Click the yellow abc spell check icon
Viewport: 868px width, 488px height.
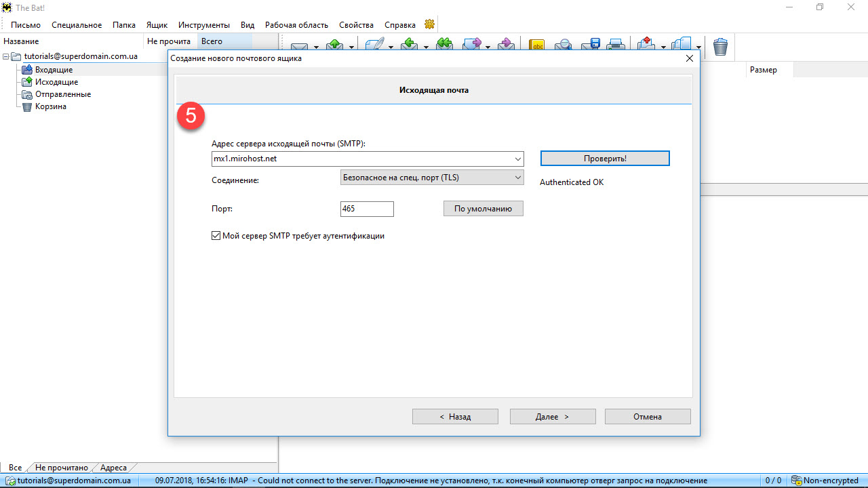coord(537,45)
